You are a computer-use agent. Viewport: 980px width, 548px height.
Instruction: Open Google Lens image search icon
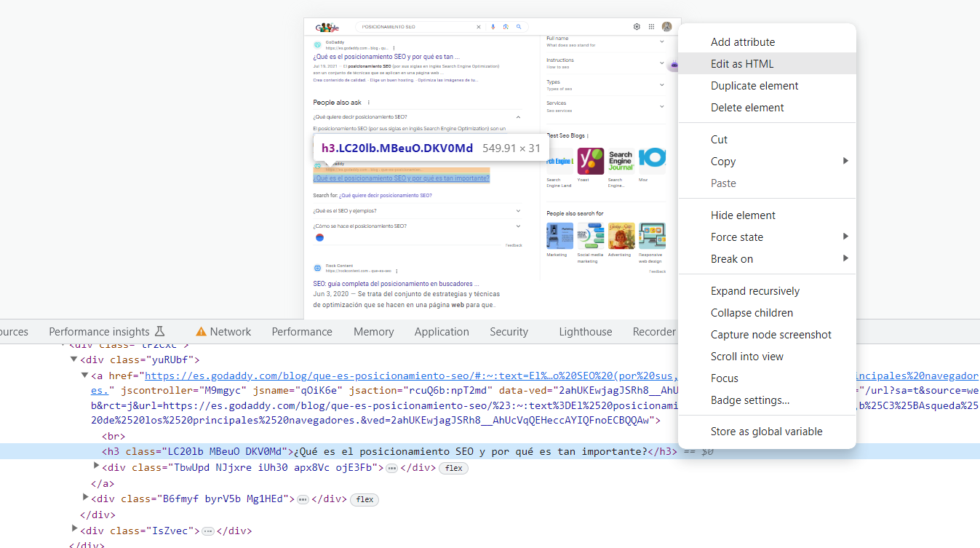coord(506,27)
